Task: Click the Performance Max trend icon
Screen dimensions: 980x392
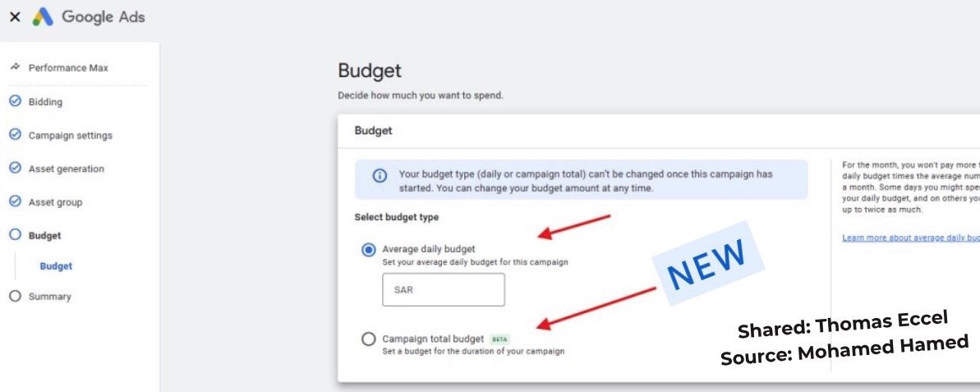Action: [x=15, y=67]
